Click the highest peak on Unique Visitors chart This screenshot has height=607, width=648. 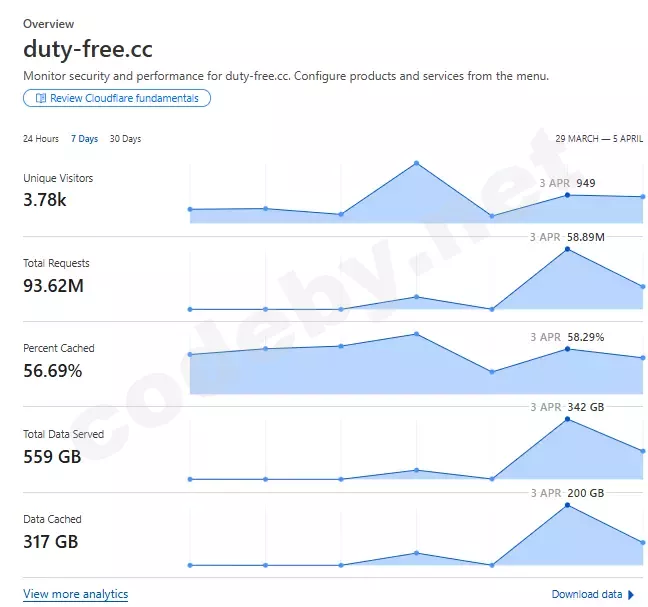point(416,163)
